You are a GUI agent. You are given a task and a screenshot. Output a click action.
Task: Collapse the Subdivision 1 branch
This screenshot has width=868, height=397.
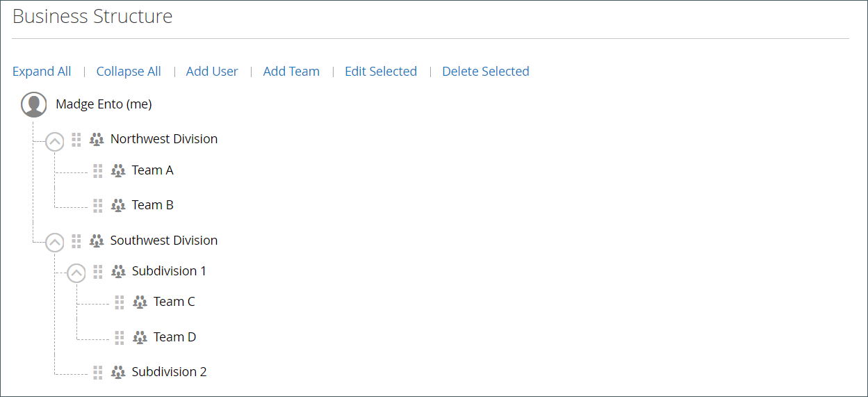(76, 273)
